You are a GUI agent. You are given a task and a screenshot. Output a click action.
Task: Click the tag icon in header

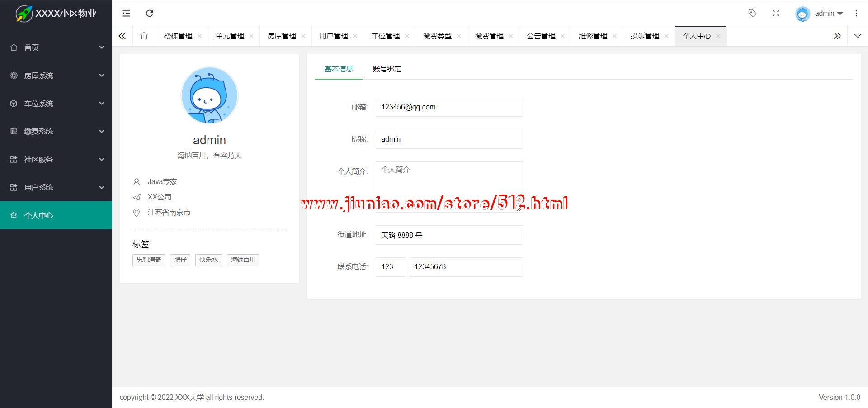(752, 14)
